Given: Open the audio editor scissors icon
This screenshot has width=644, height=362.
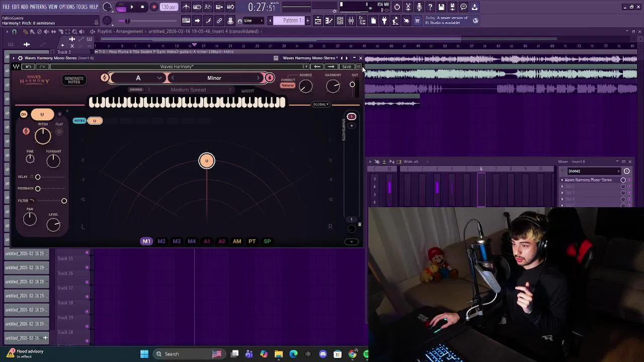Looking at the screenshot, I should pyautogui.click(x=408, y=7).
